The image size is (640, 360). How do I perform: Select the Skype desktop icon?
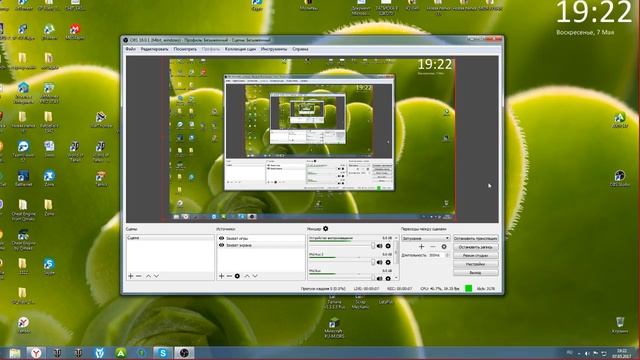pyautogui.click(x=49, y=266)
